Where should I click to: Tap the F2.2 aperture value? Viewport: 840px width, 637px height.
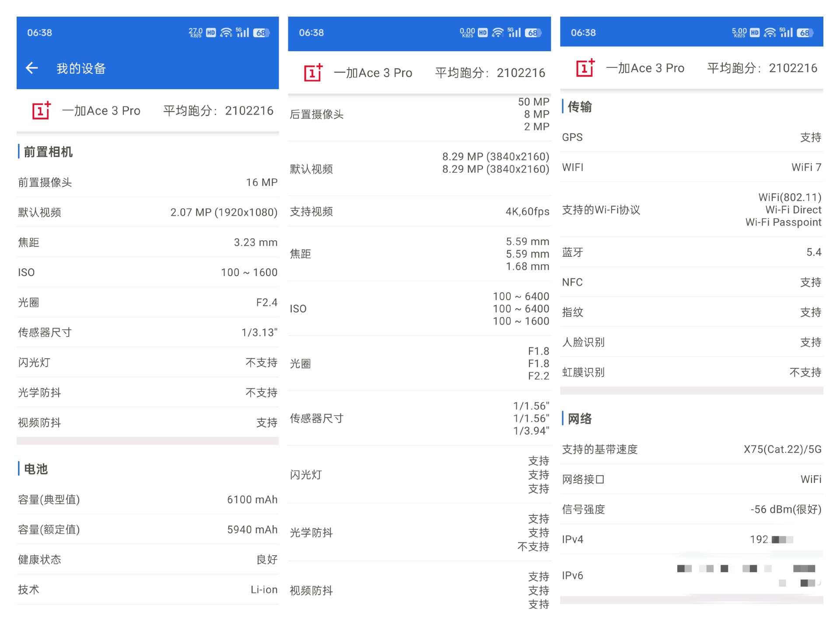click(538, 376)
